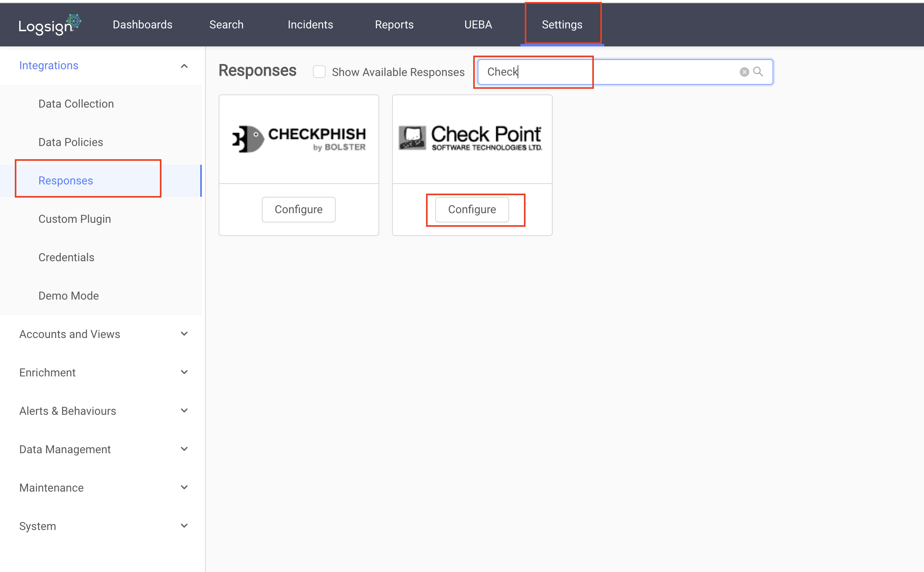
Task: Open the Search tab
Action: [x=227, y=25]
